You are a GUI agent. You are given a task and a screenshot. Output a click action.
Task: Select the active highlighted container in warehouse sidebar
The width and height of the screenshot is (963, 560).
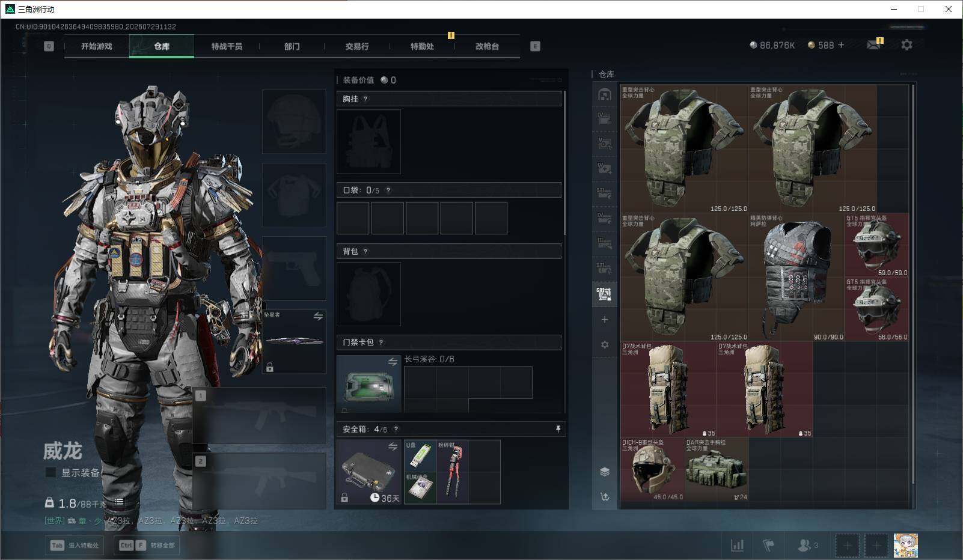pos(605,294)
